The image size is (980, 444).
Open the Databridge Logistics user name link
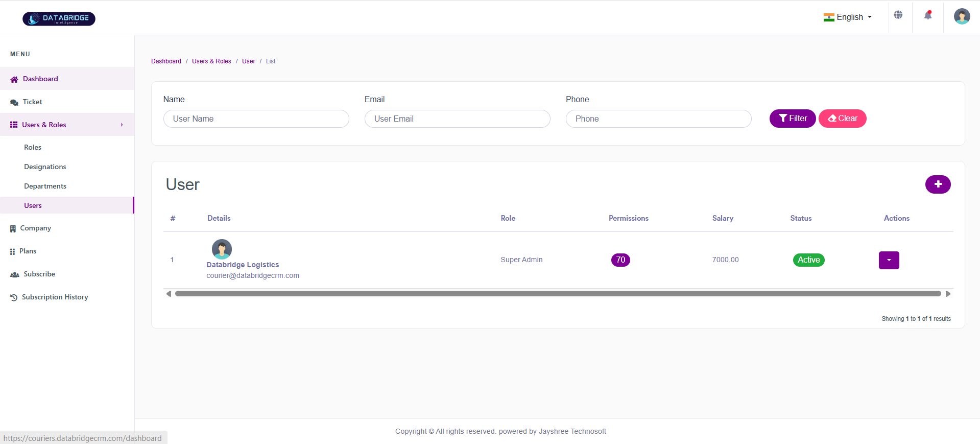pyautogui.click(x=243, y=265)
